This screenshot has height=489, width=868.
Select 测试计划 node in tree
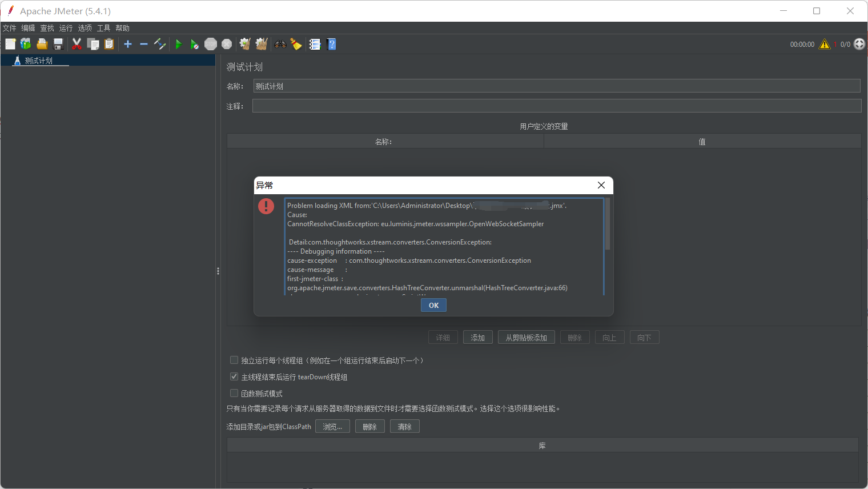click(x=39, y=61)
